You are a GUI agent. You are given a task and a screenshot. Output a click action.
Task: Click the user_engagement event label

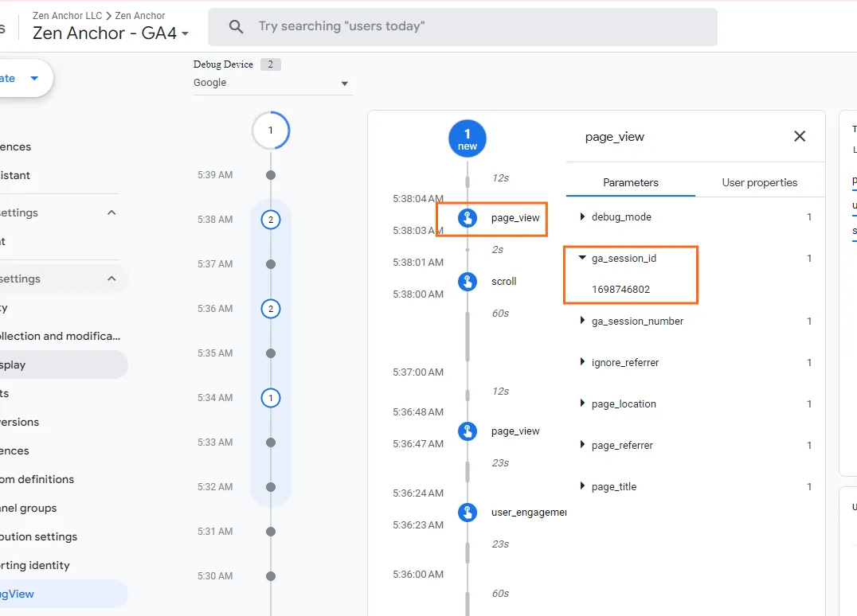coord(529,513)
